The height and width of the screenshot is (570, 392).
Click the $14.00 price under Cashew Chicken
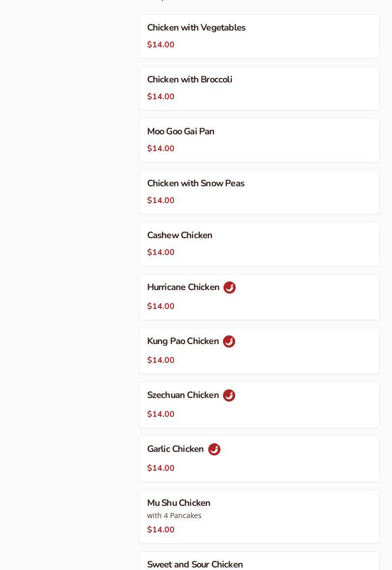161,252
